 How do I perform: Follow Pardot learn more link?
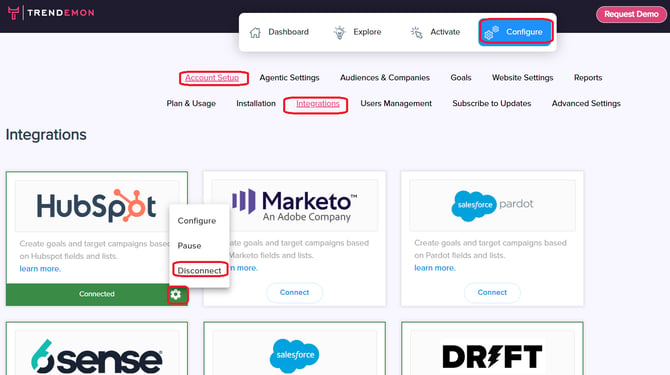[435, 268]
